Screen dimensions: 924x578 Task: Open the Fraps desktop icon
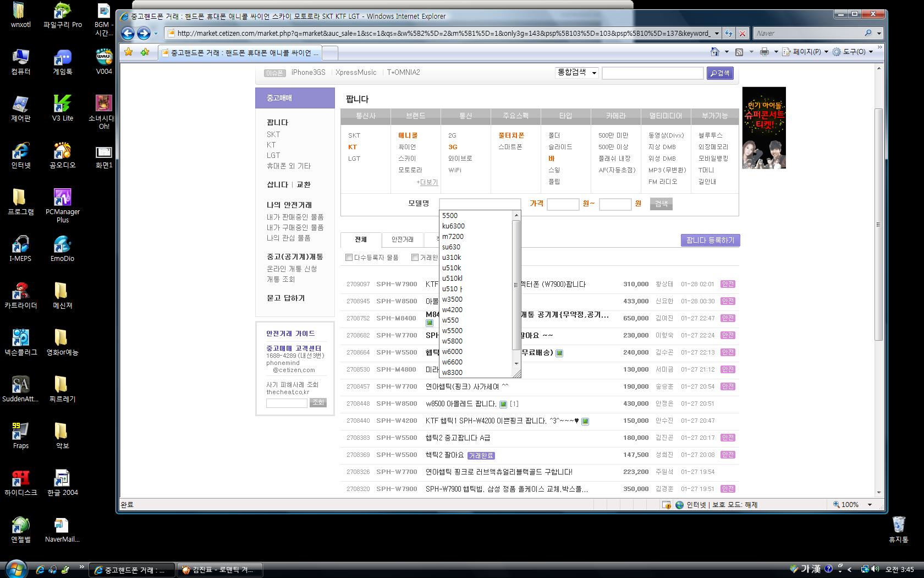coord(21,436)
